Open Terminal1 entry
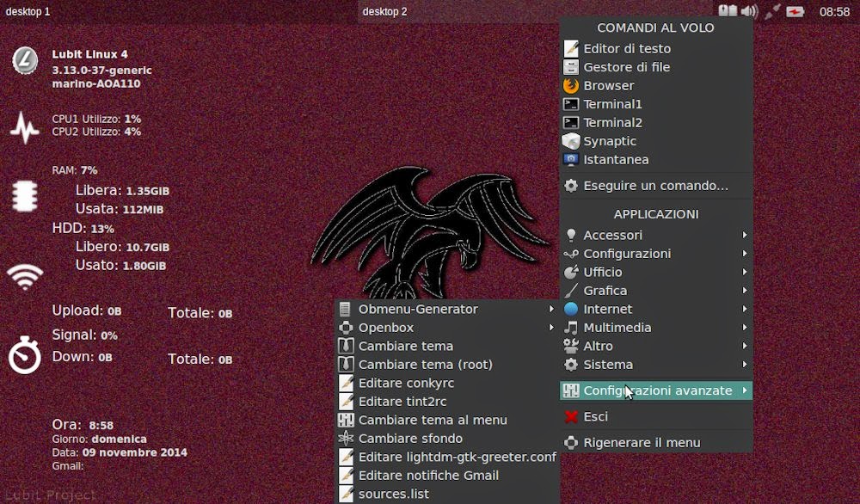The width and height of the screenshot is (860, 504). pos(656,104)
